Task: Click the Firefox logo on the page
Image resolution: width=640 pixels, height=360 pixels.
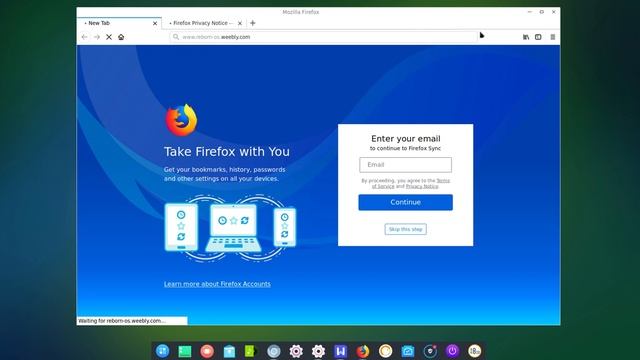Action: coord(181,120)
